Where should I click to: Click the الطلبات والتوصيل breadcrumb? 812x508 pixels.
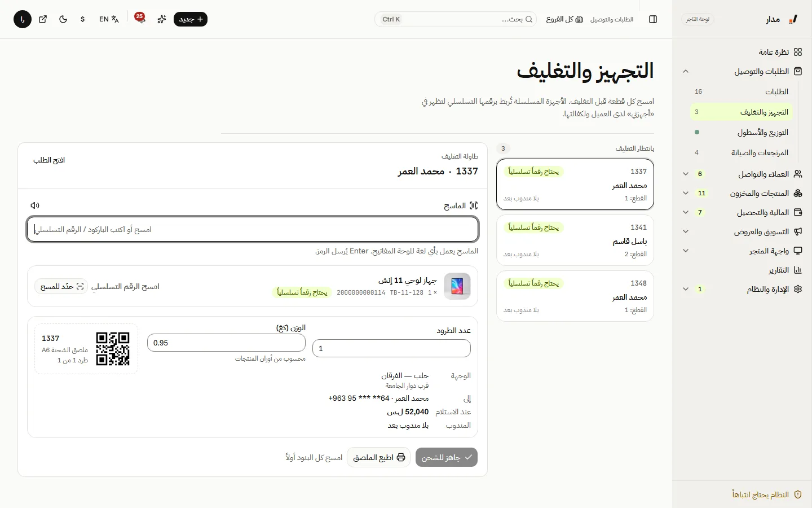pyautogui.click(x=612, y=19)
